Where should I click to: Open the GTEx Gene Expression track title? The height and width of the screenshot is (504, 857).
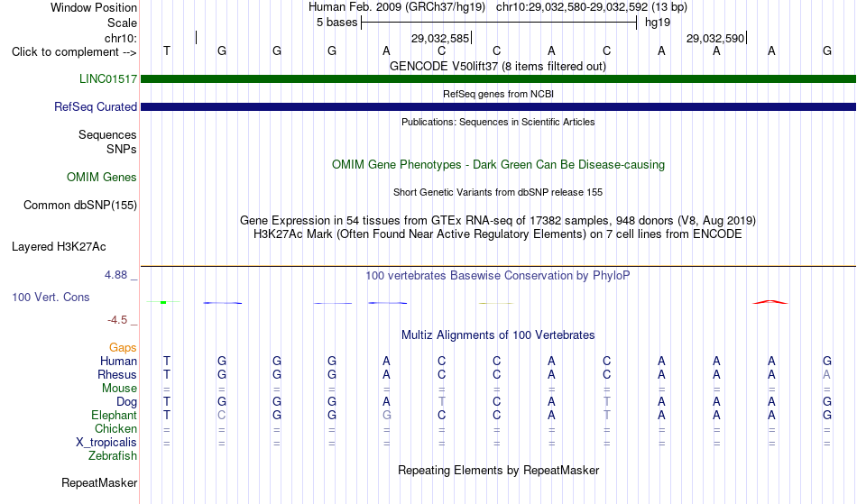click(498, 221)
